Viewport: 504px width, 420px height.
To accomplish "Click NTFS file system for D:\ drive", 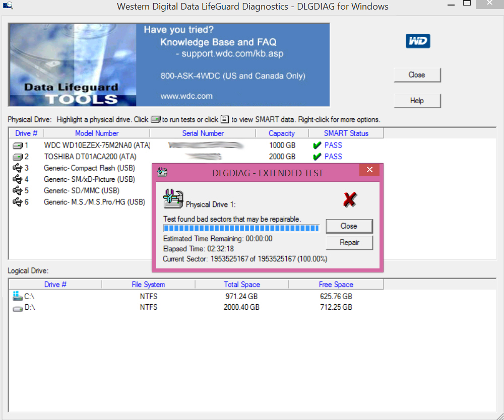I will pyautogui.click(x=149, y=307).
